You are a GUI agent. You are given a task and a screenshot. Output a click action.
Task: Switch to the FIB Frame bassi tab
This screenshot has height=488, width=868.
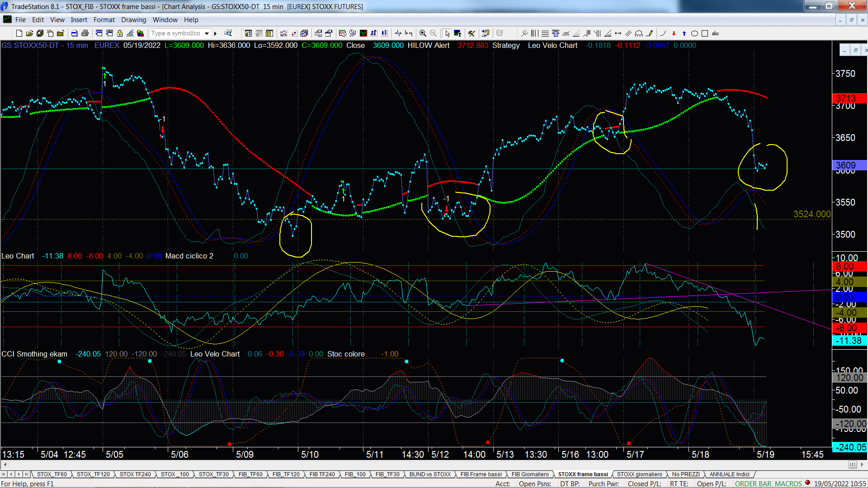pos(481,474)
